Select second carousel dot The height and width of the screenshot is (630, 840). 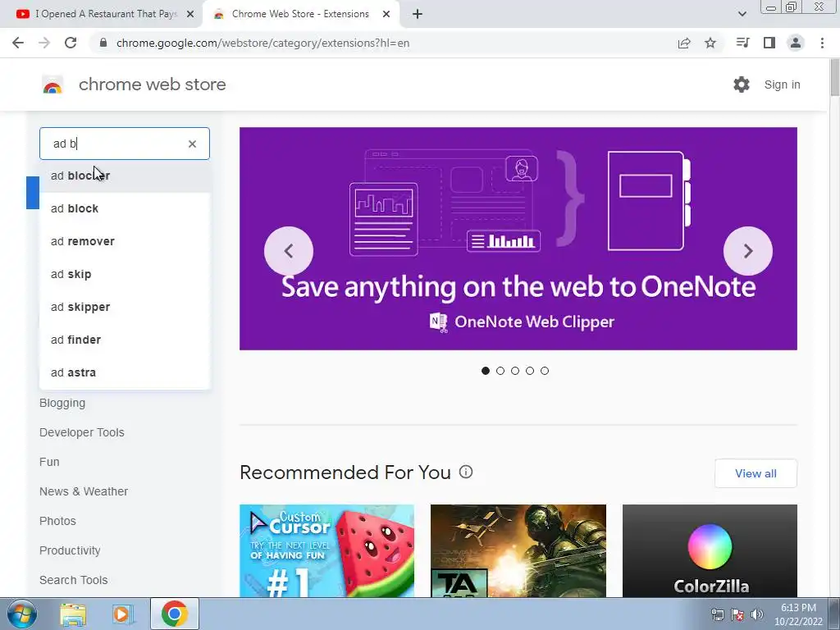500,371
